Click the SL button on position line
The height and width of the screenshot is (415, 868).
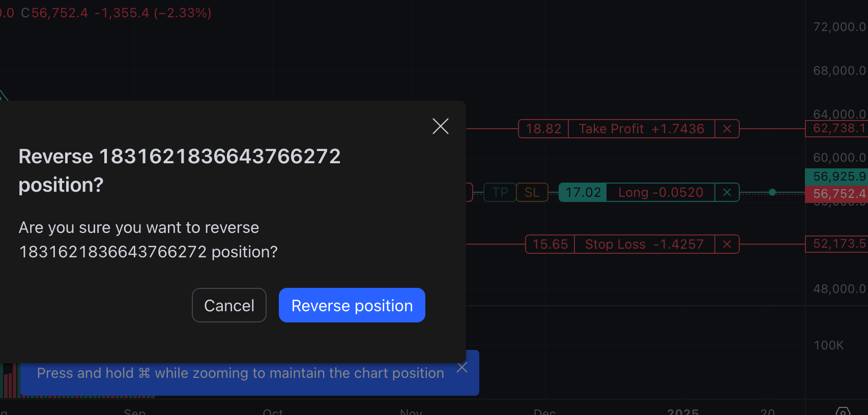pos(532,192)
